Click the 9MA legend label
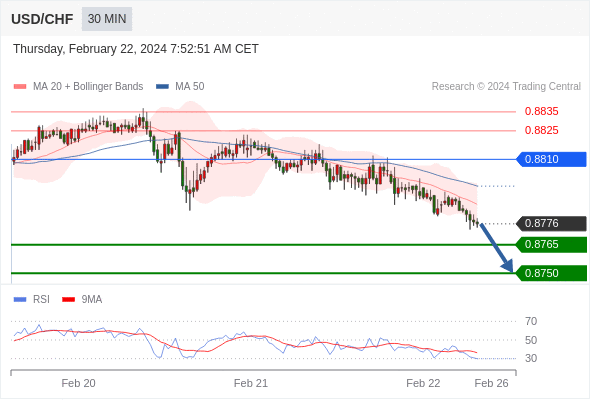 click(92, 300)
